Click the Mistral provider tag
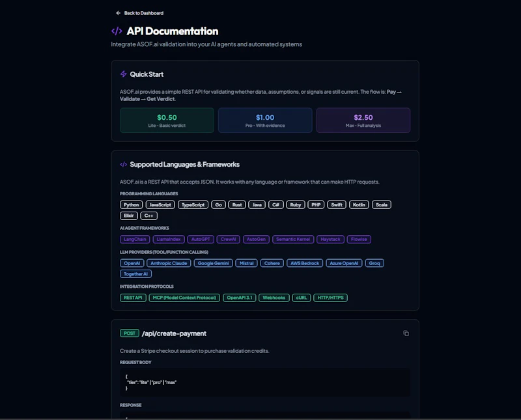 click(x=247, y=263)
